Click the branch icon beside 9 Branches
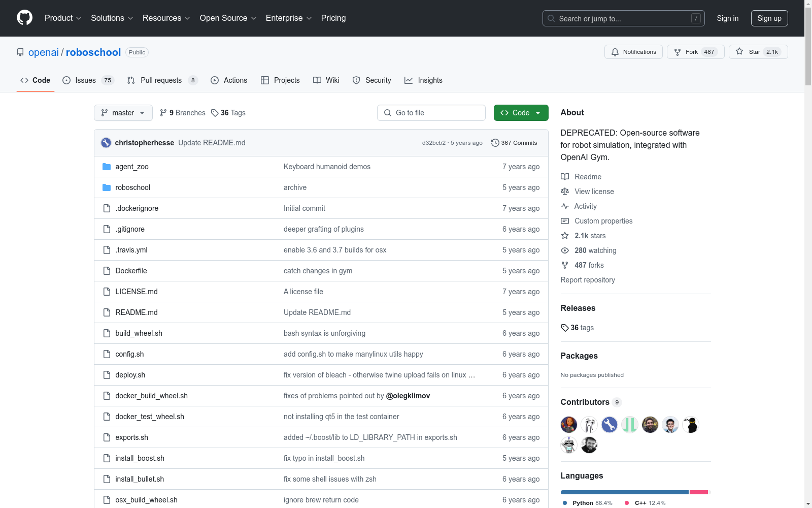The height and width of the screenshot is (508, 812). (163, 113)
